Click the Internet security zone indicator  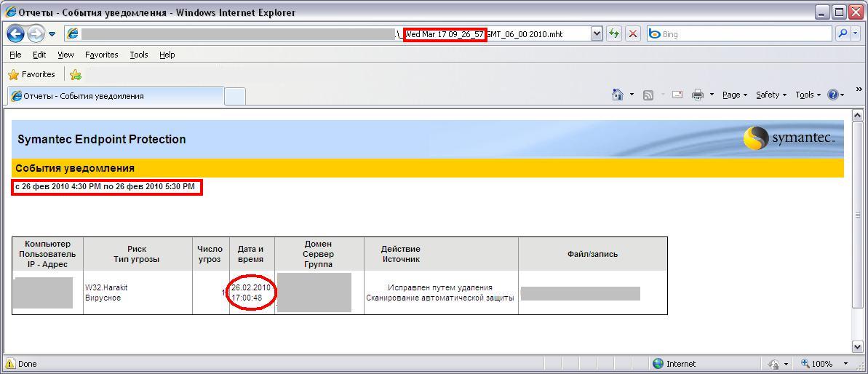click(674, 364)
